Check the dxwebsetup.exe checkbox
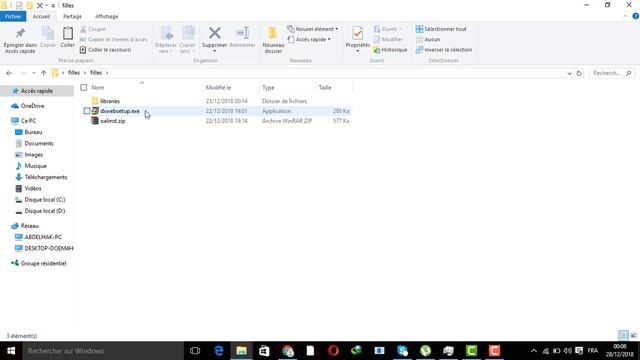 87,111
